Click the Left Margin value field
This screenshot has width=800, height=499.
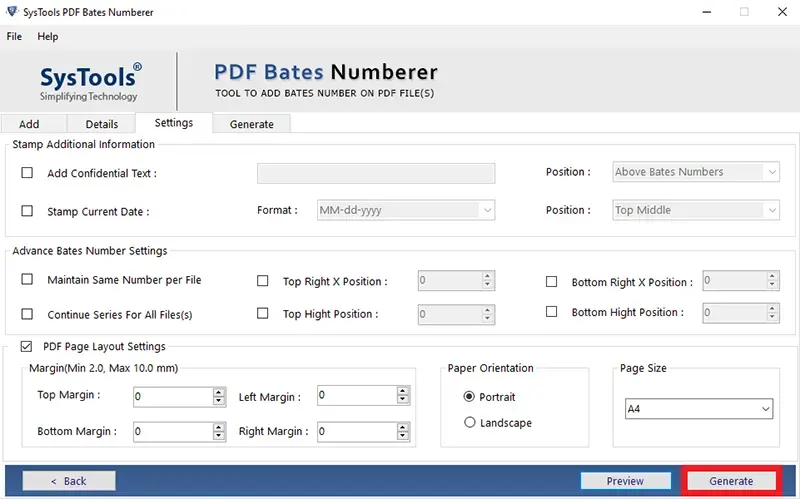coord(357,395)
